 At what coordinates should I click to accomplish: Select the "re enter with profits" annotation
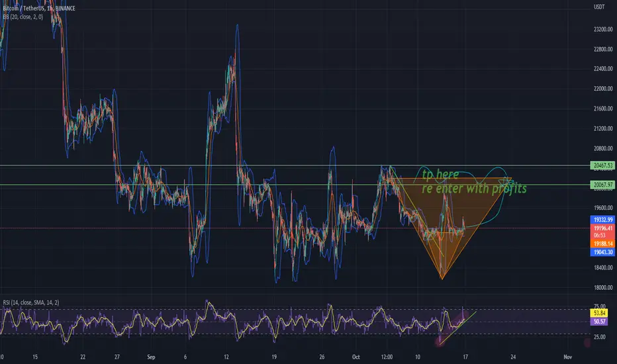pyautogui.click(x=474, y=189)
